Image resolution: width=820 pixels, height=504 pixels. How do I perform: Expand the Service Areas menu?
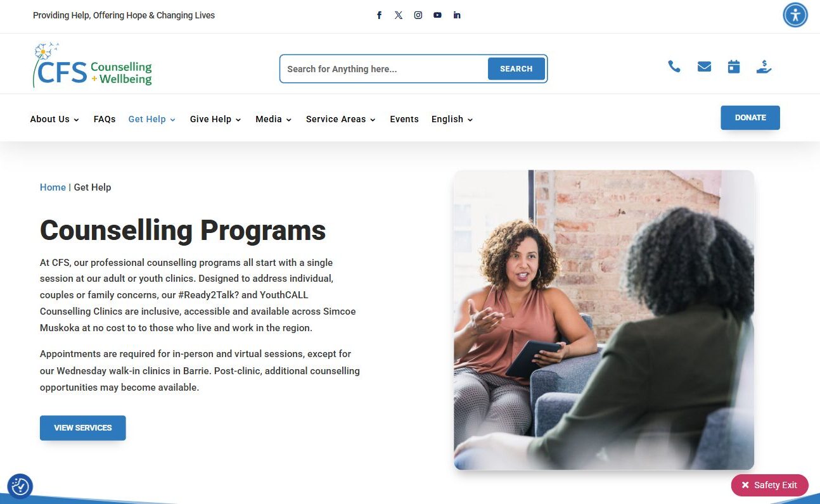coord(341,119)
